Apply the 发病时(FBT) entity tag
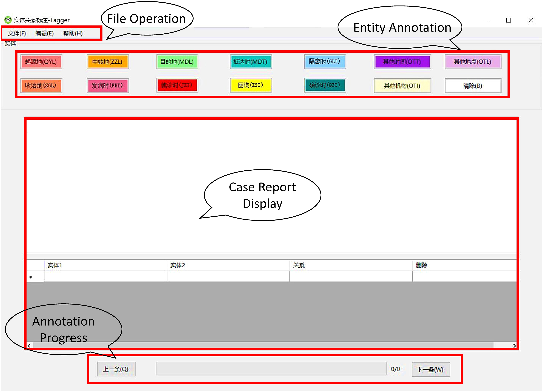 coord(108,85)
